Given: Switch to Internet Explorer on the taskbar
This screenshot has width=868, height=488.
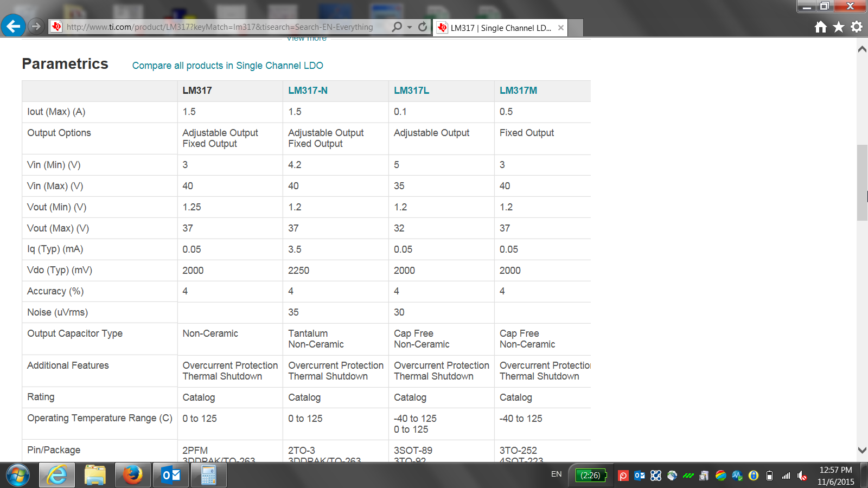Looking at the screenshot, I should click(x=58, y=476).
